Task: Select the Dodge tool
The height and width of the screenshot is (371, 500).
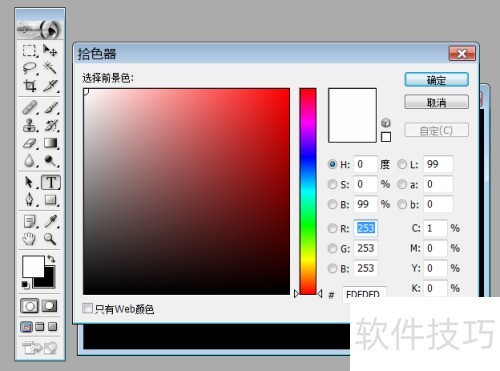Action: (50, 161)
